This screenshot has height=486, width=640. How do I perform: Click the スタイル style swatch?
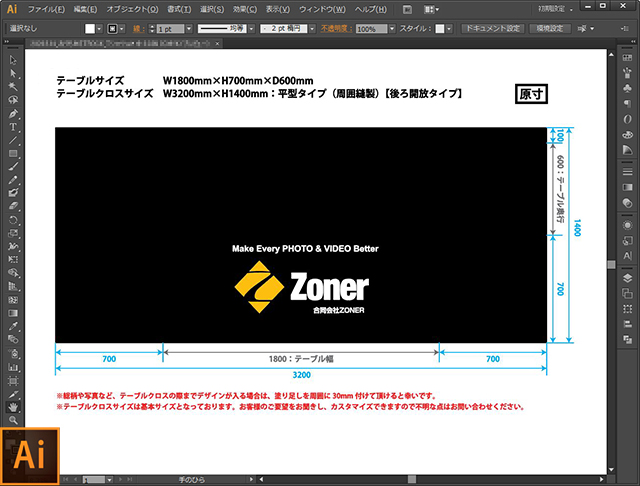440,29
